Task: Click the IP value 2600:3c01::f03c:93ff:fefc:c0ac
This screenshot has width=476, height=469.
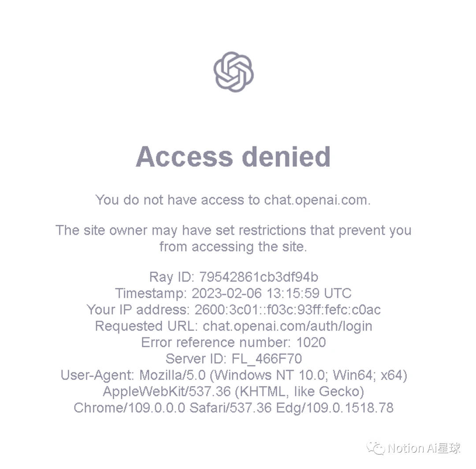Action: pyautogui.click(x=287, y=310)
